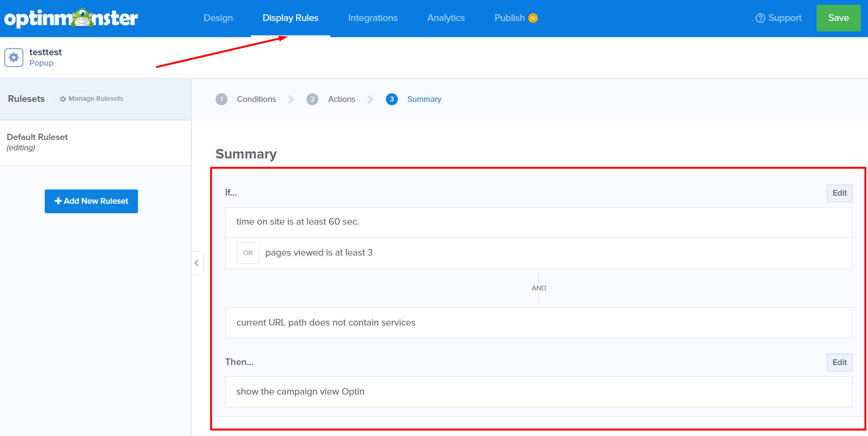Go to the Publish tab
Viewport: 868px width, 436px height.
509,18
